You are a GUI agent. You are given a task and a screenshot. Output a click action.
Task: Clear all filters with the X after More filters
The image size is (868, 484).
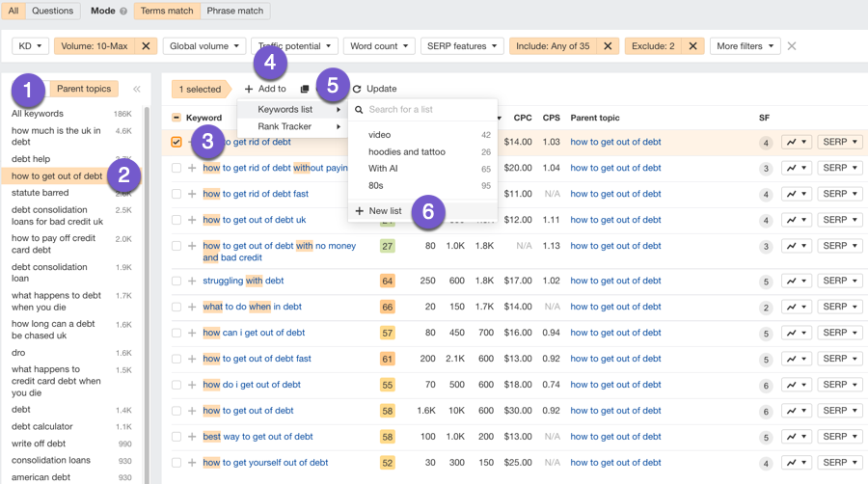click(x=792, y=46)
